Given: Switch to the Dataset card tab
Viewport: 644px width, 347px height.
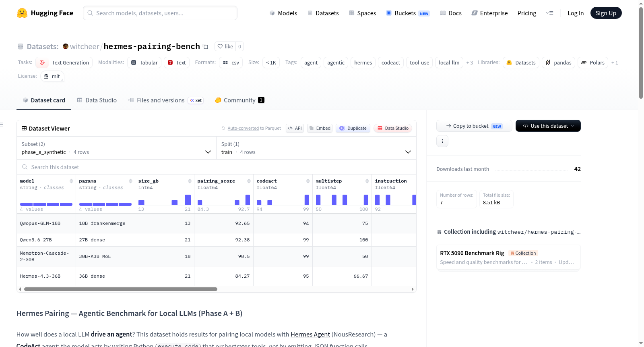Looking at the screenshot, I should coord(43,100).
